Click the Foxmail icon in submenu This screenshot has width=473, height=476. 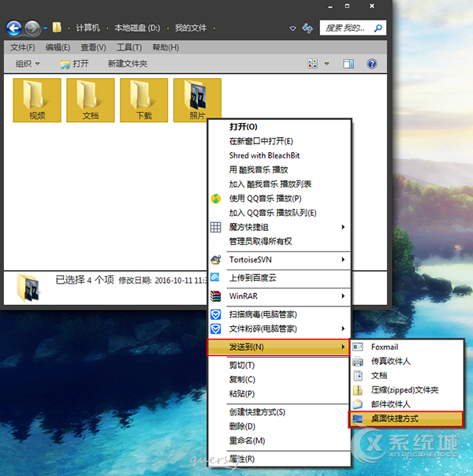coord(358,347)
